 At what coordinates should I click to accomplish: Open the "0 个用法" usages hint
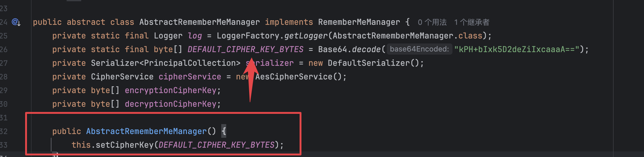tap(432, 22)
